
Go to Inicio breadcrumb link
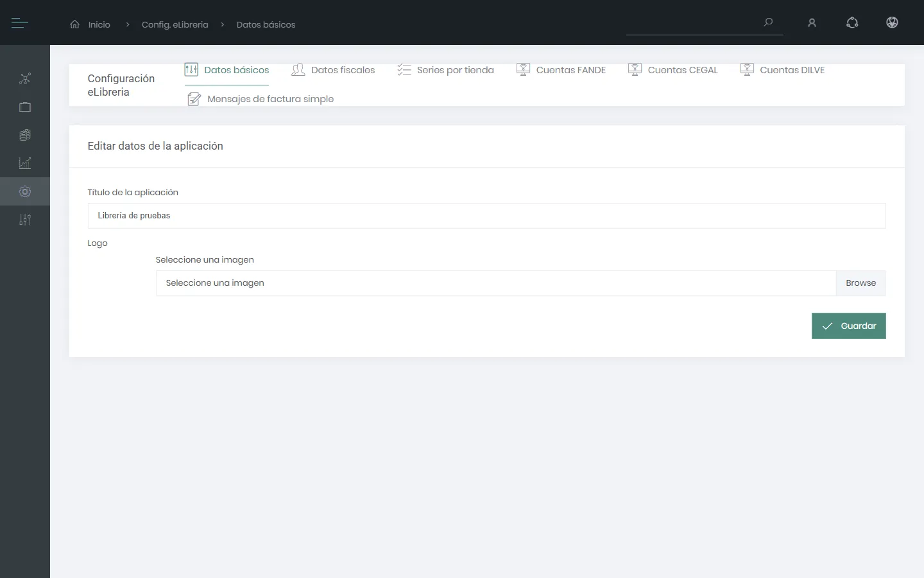[99, 24]
